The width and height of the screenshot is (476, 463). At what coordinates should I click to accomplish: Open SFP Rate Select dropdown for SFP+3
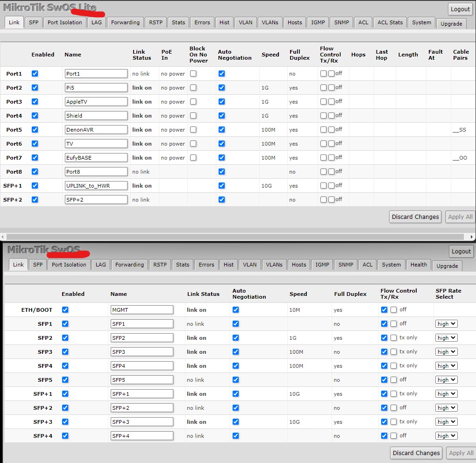446,422
